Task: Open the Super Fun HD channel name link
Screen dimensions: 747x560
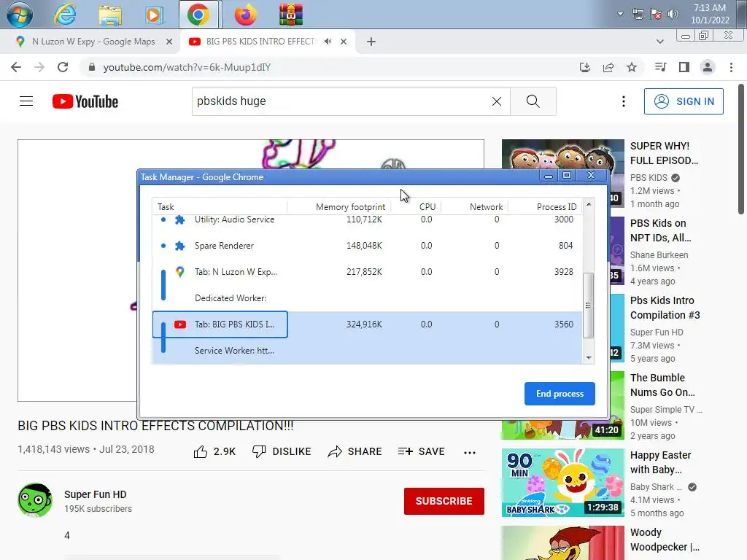Action: point(96,495)
